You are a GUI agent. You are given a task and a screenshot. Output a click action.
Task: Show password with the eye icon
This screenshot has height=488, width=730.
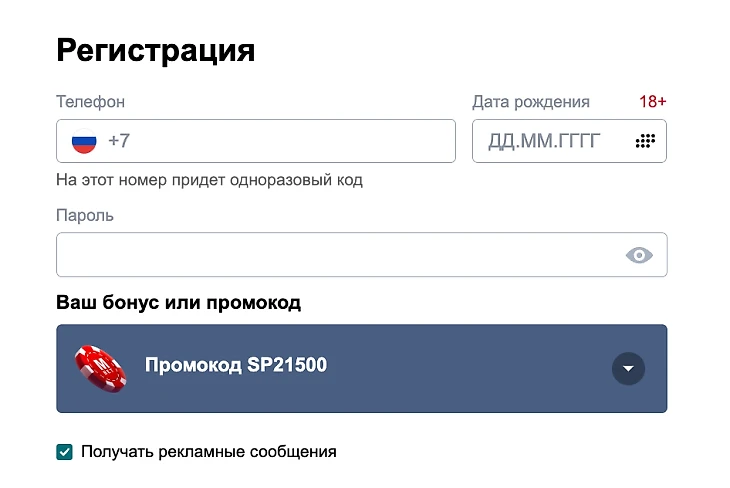coord(639,255)
